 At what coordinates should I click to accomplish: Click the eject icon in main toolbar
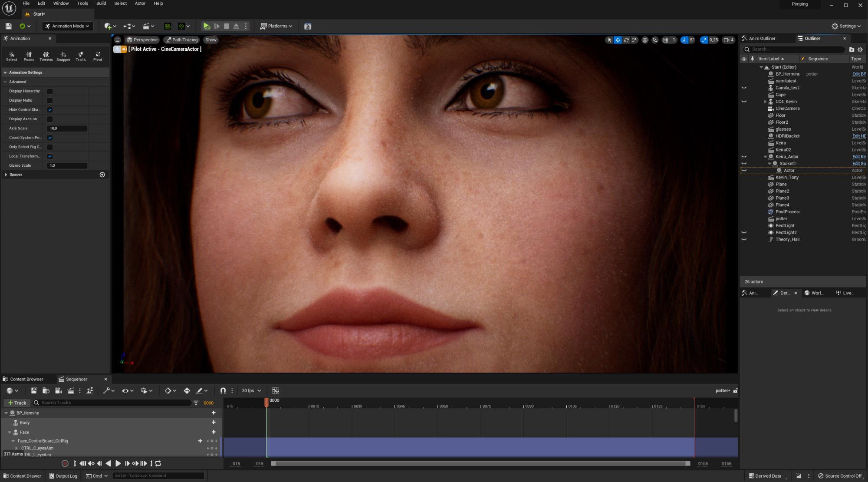pyautogui.click(x=236, y=26)
